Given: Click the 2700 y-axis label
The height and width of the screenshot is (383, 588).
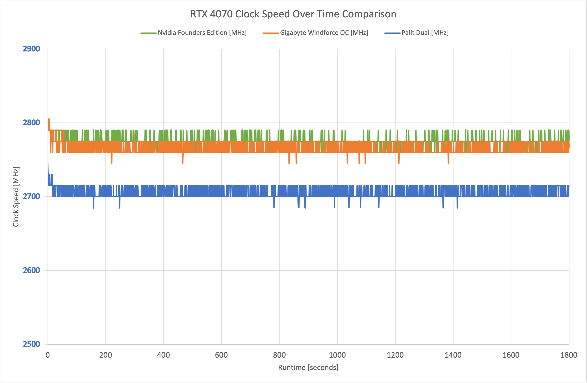Looking at the screenshot, I should pyautogui.click(x=31, y=196).
